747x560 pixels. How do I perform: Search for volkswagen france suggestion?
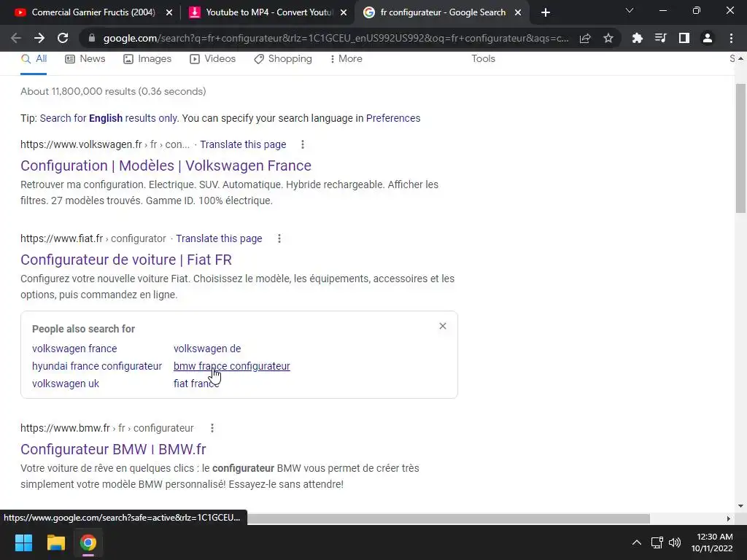click(x=74, y=349)
